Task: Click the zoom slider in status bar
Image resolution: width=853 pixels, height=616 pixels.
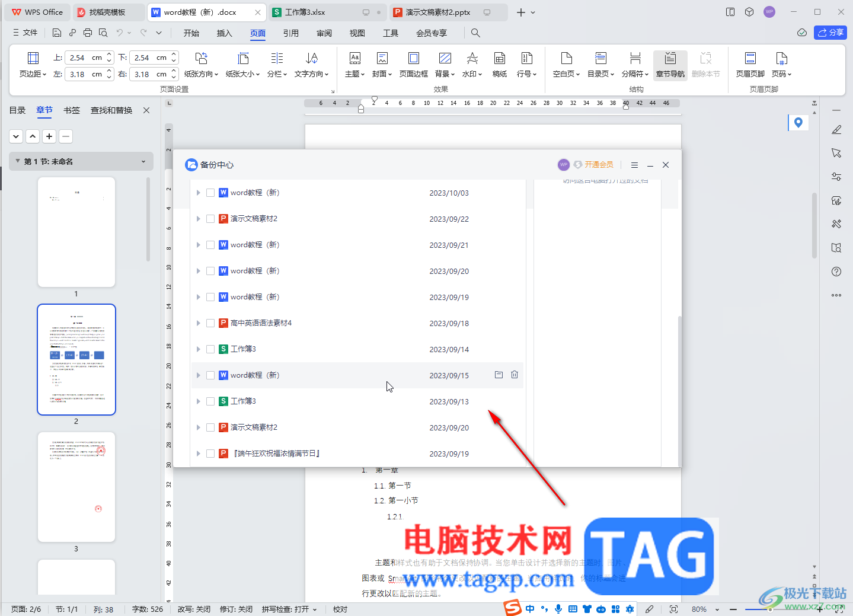Action: (x=771, y=609)
